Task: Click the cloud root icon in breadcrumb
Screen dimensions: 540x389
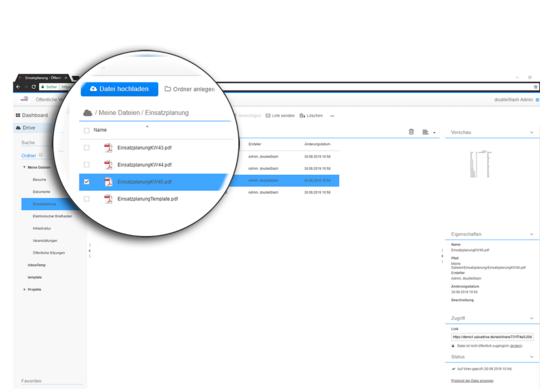Action: (87, 113)
